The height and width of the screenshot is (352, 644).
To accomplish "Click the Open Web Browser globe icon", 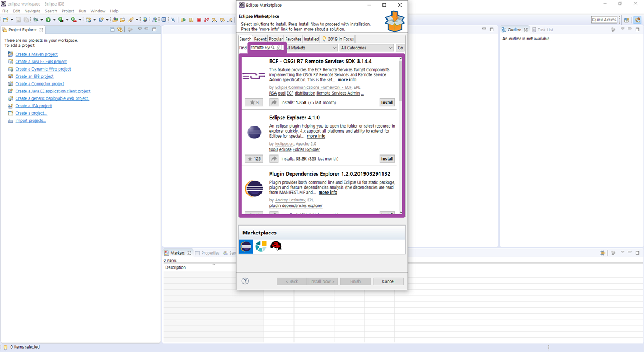I will [145, 20].
